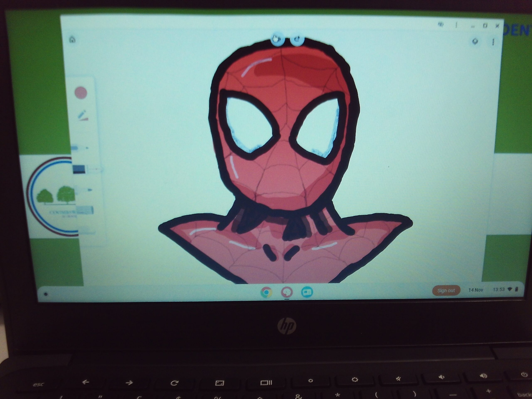Open the window title bar three-dot menu

pyautogui.click(x=456, y=25)
